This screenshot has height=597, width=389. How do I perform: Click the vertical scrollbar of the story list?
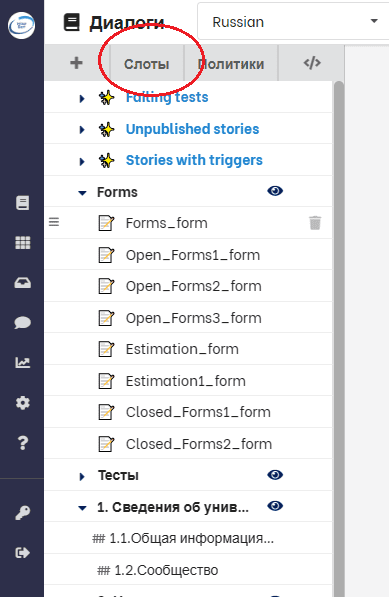click(338, 339)
